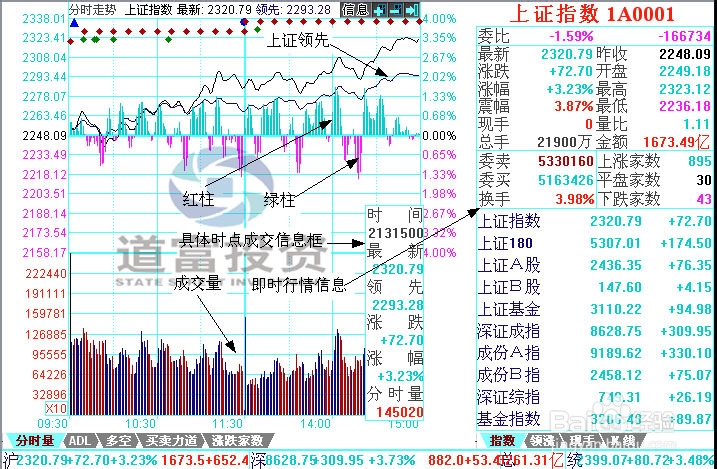Click the 上证指数 1A0001 title

pos(592,14)
